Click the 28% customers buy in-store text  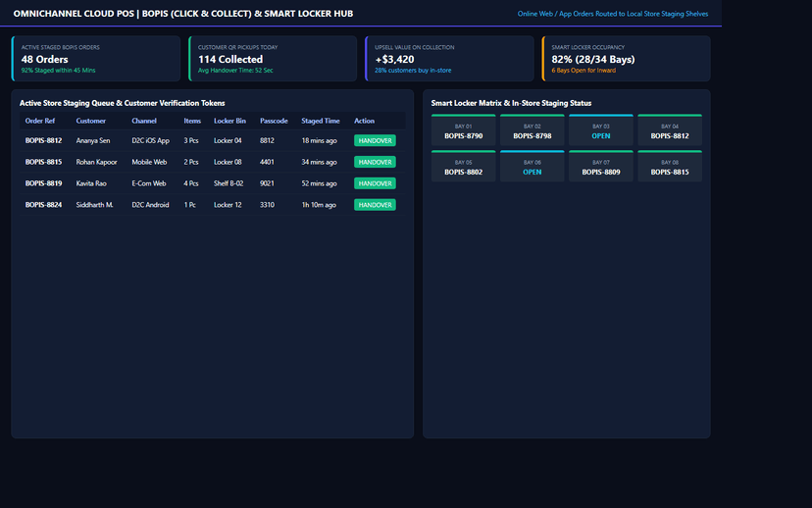pos(413,71)
